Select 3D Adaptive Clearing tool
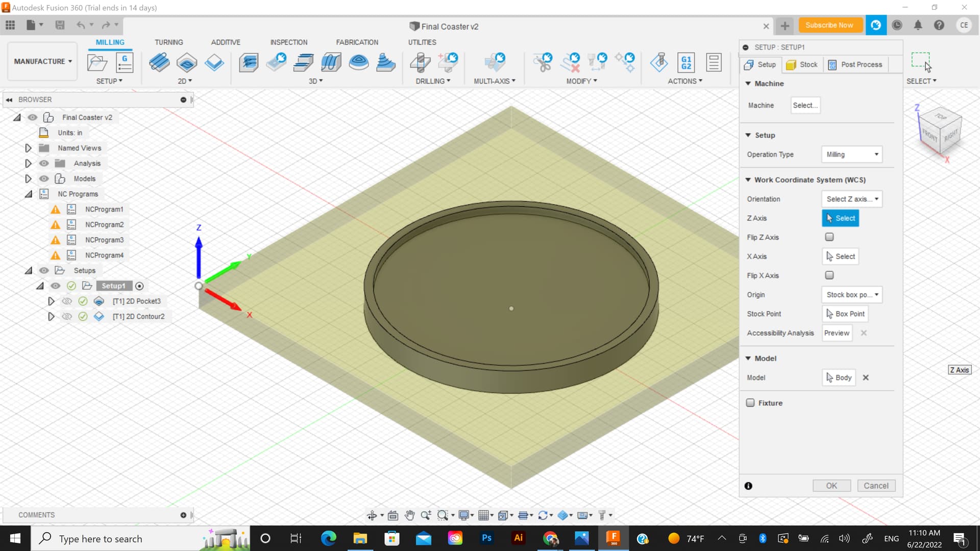Viewport: 980px width, 551px height. click(249, 63)
